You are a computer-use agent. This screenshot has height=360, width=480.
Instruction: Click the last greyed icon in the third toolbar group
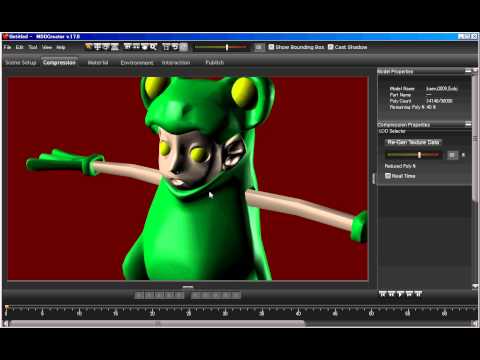pos(183,47)
